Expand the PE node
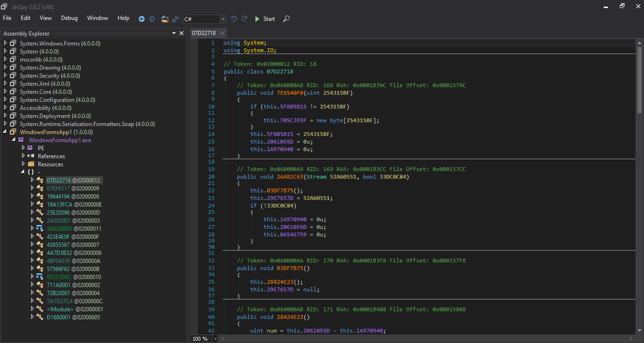644x343 pixels. [x=23, y=148]
